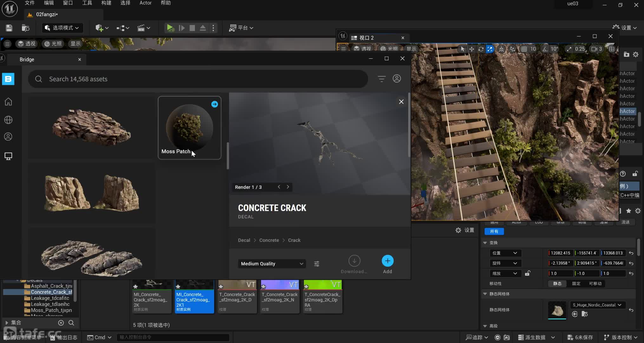Collapse the 静态网格体 section header
This screenshot has width=644, height=343.
tap(485, 294)
